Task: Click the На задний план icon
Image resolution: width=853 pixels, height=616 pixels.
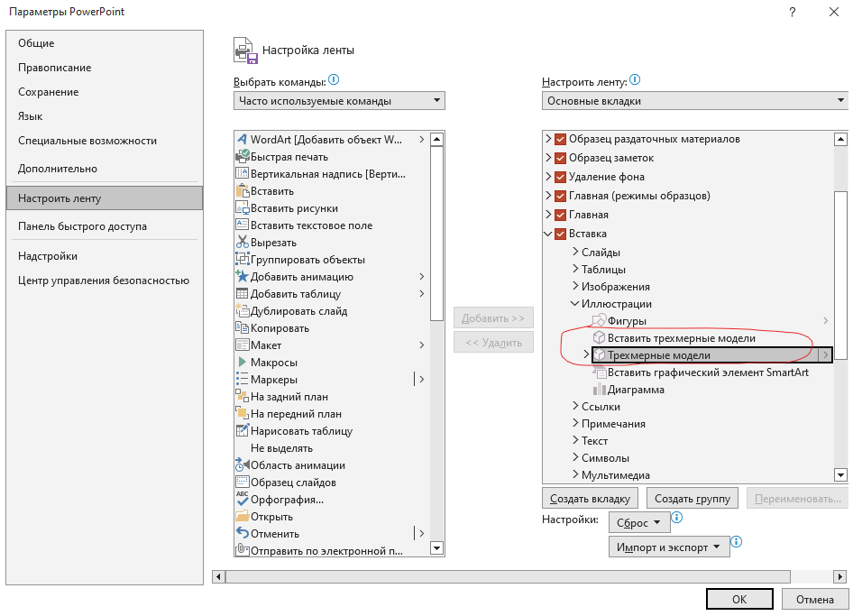Action: [x=242, y=396]
